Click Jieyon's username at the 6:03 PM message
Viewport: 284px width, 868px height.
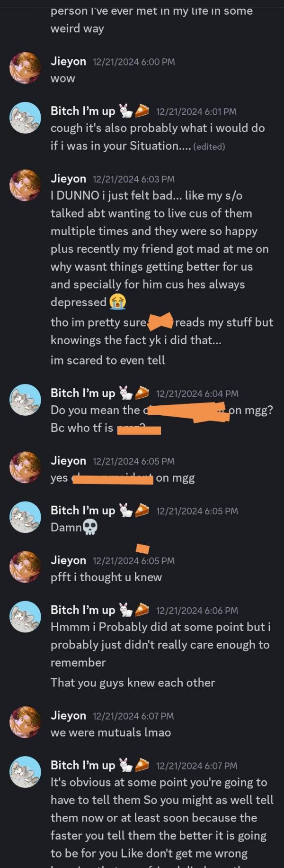coord(68,179)
